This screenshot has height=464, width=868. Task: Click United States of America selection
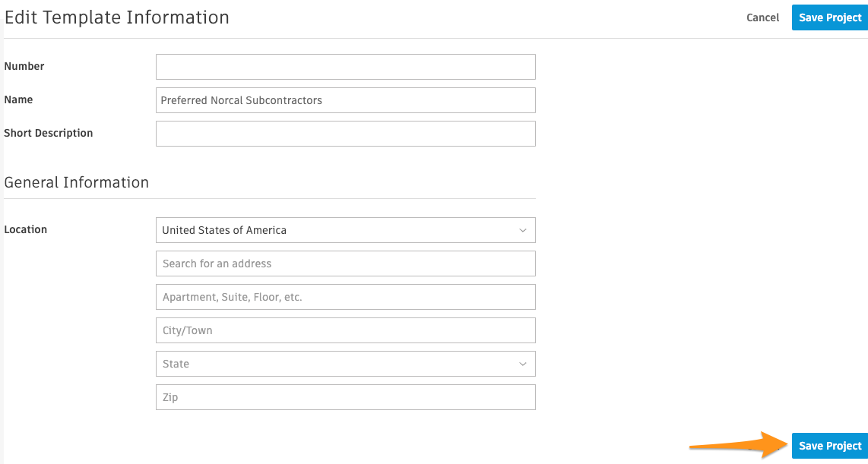(x=223, y=229)
